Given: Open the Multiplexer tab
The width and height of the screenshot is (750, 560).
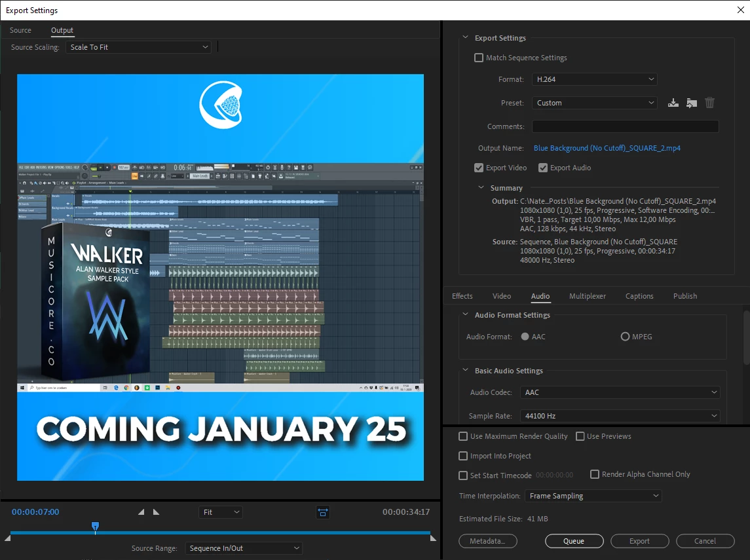Looking at the screenshot, I should pyautogui.click(x=588, y=296).
